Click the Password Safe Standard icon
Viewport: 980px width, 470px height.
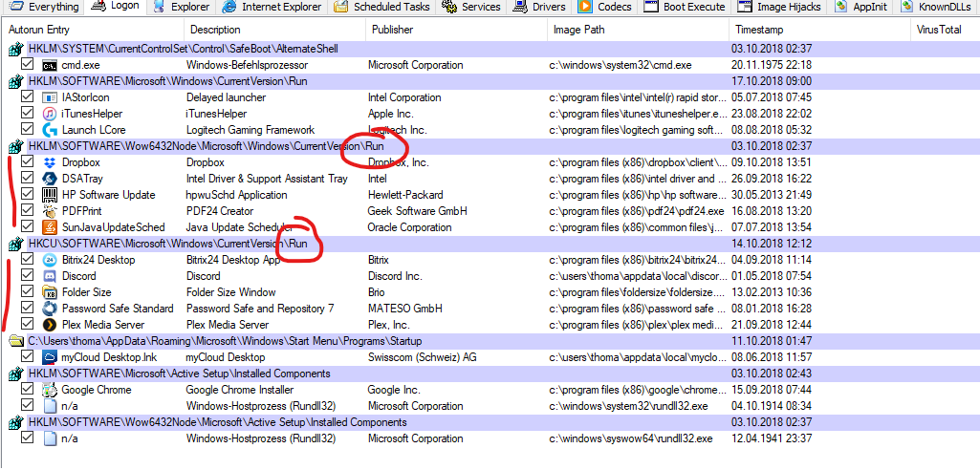[x=50, y=309]
